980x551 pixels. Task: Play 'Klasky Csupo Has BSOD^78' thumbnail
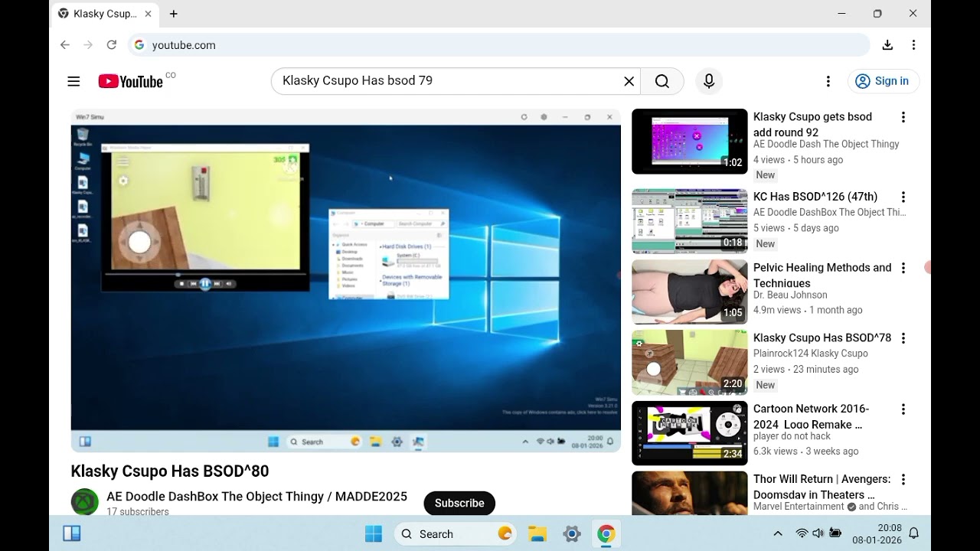(x=689, y=362)
